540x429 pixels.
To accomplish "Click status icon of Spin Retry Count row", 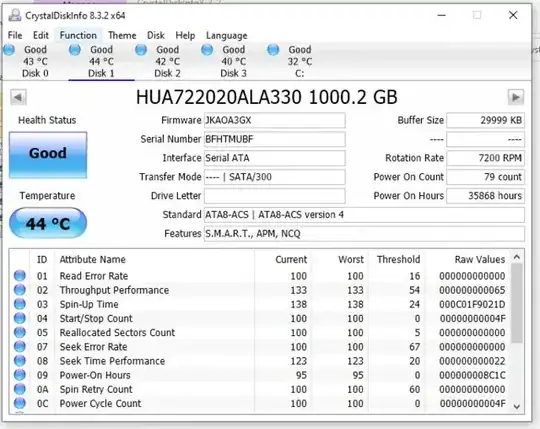I will pyautogui.click(x=20, y=389).
